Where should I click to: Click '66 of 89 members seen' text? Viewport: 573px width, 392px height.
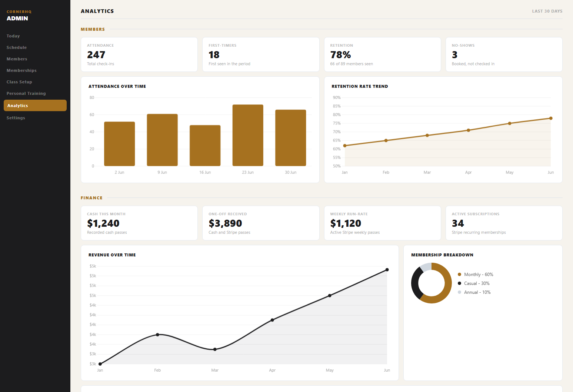point(352,64)
